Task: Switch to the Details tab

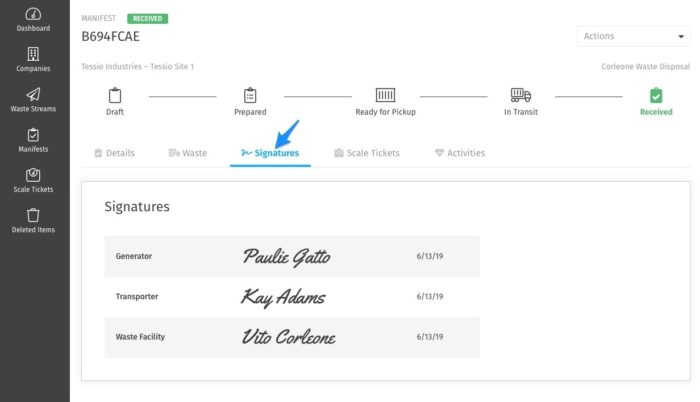Action: 115,153
